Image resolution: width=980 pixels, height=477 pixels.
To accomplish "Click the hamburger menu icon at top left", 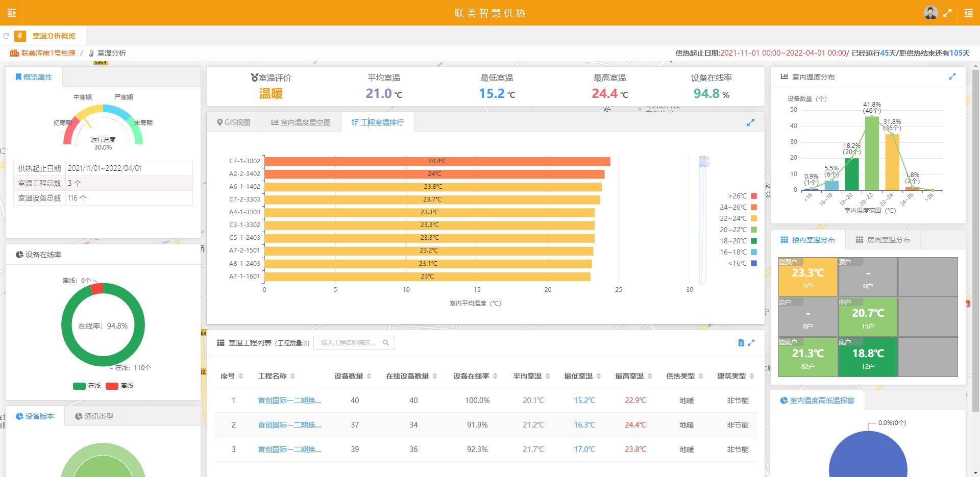I will point(11,13).
